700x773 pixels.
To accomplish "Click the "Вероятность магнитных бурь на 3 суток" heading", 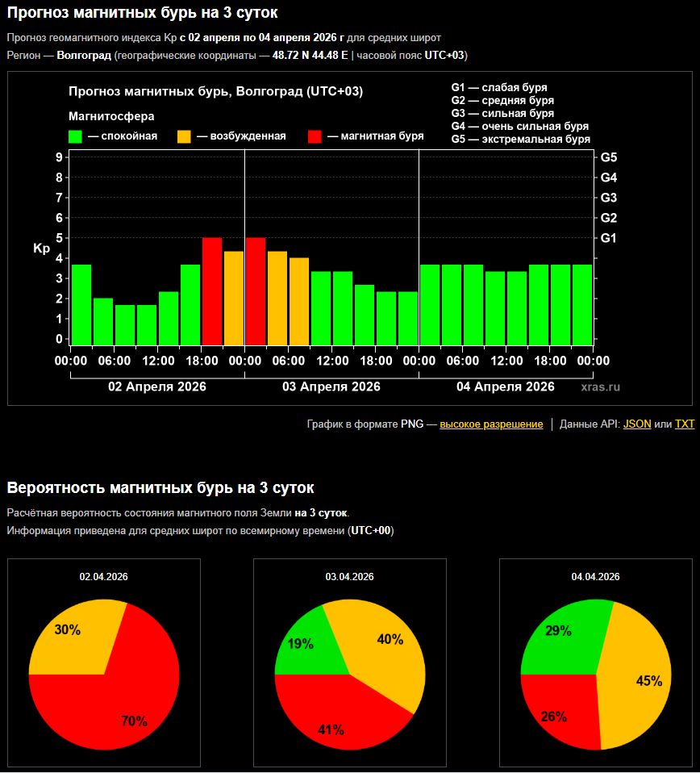I will [x=160, y=487].
